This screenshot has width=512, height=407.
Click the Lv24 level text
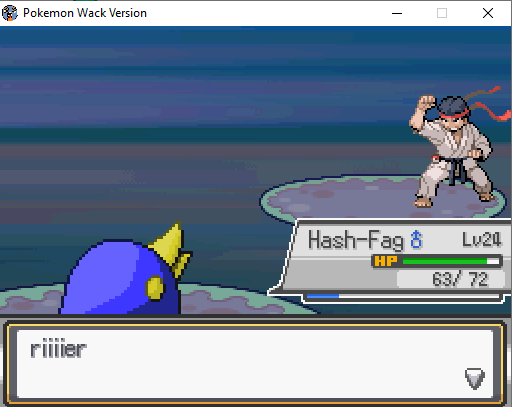tap(481, 239)
